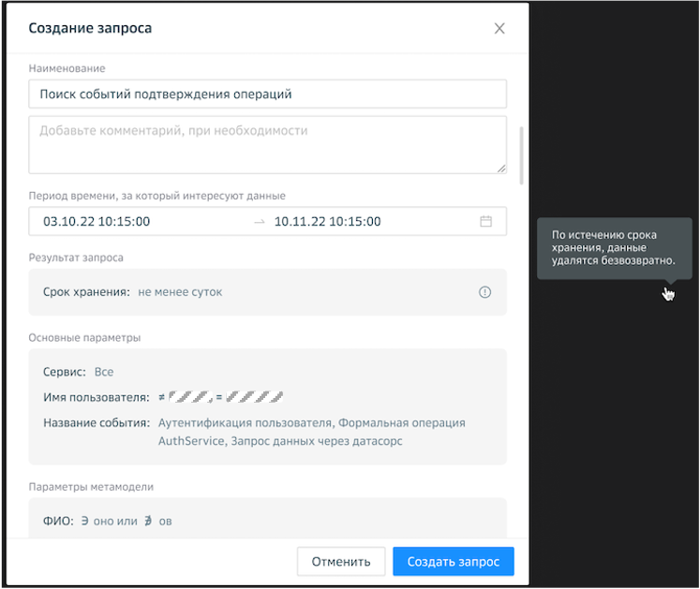Screen dimensions: 700x589
Task: Select start date 03.10.22 10:15:00
Action: 97,222
